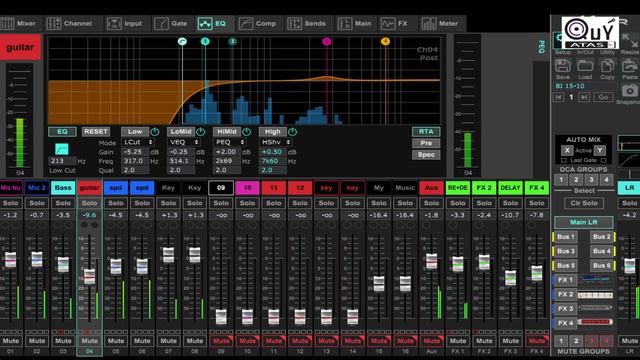Select the RE+DE channel label
This screenshot has height=360, width=640.
[x=458, y=188]
